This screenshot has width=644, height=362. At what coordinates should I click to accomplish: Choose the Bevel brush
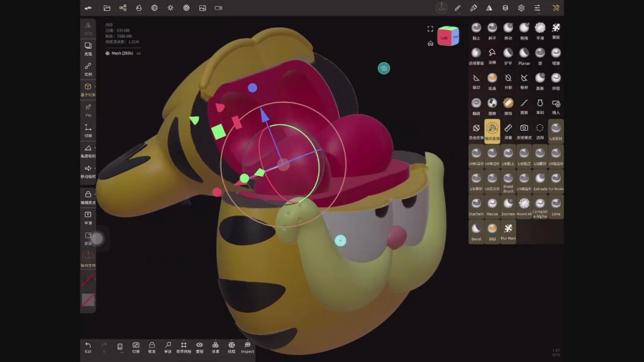(x=476, y=232)
